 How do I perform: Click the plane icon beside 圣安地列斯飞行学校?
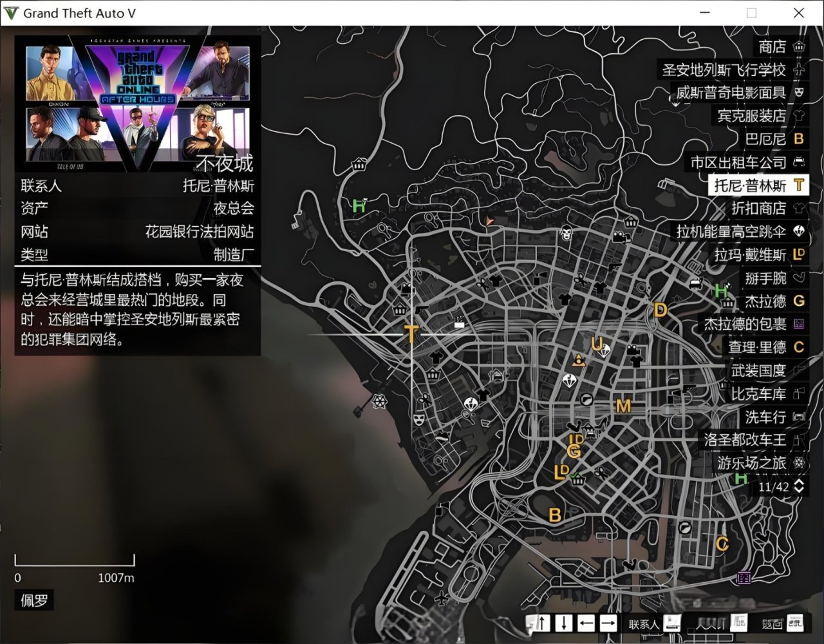point(799,70)
